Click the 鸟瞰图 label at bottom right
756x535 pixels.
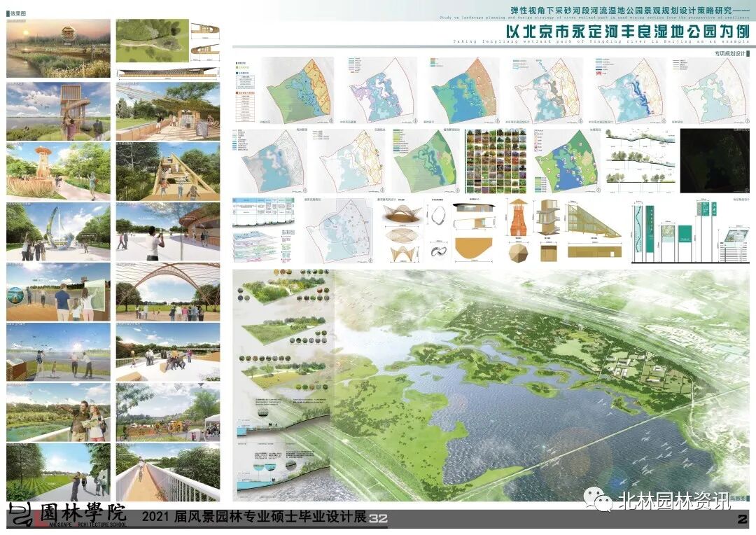click(x=738, y=499)
